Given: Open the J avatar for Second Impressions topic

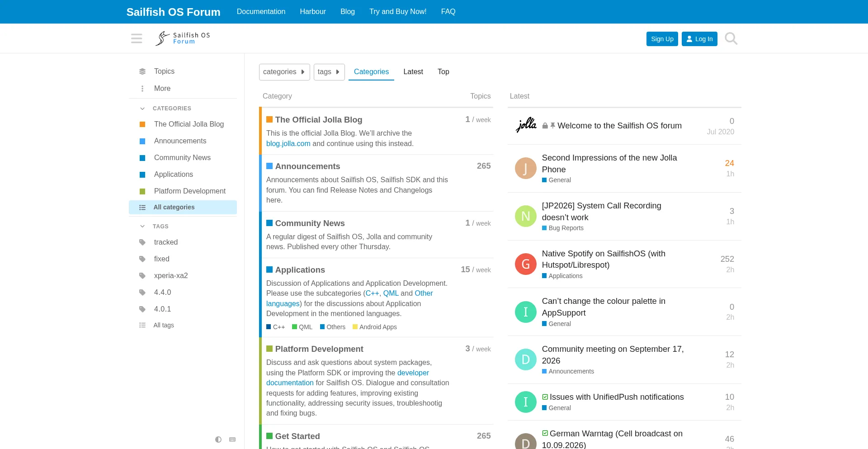Looking at the screenshot, I should pyautogui.click(x=526, y=168).
